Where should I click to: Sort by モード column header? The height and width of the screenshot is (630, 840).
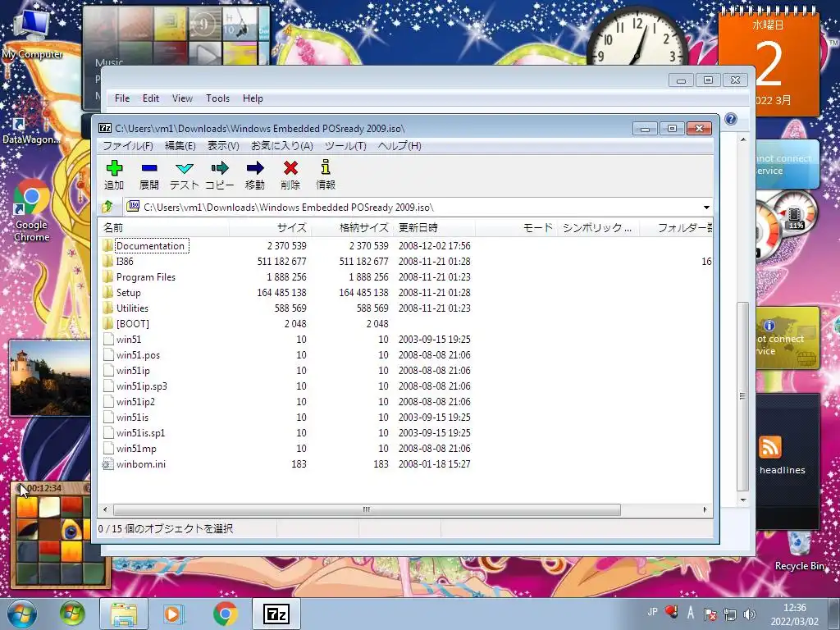tap(516, 228)
